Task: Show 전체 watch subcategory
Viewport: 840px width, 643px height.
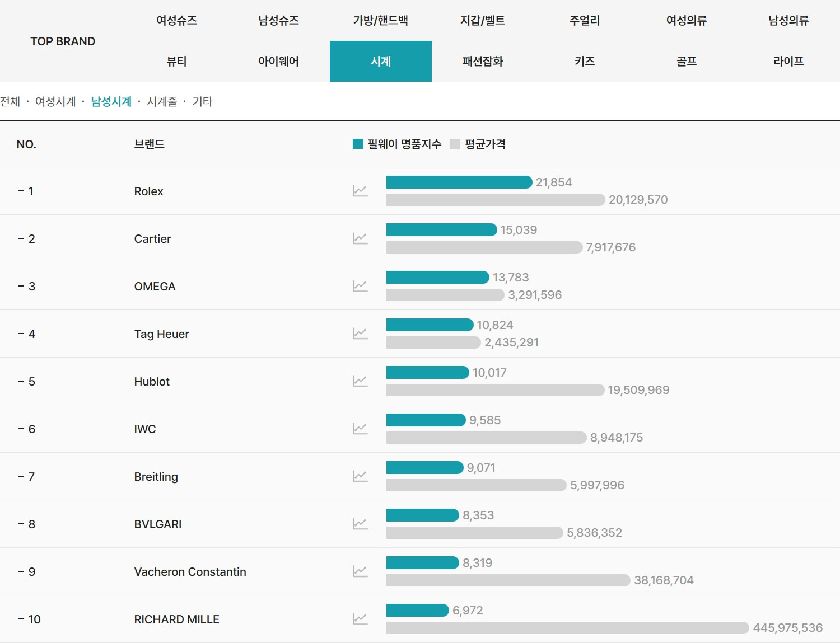Action: pos(10,101)
